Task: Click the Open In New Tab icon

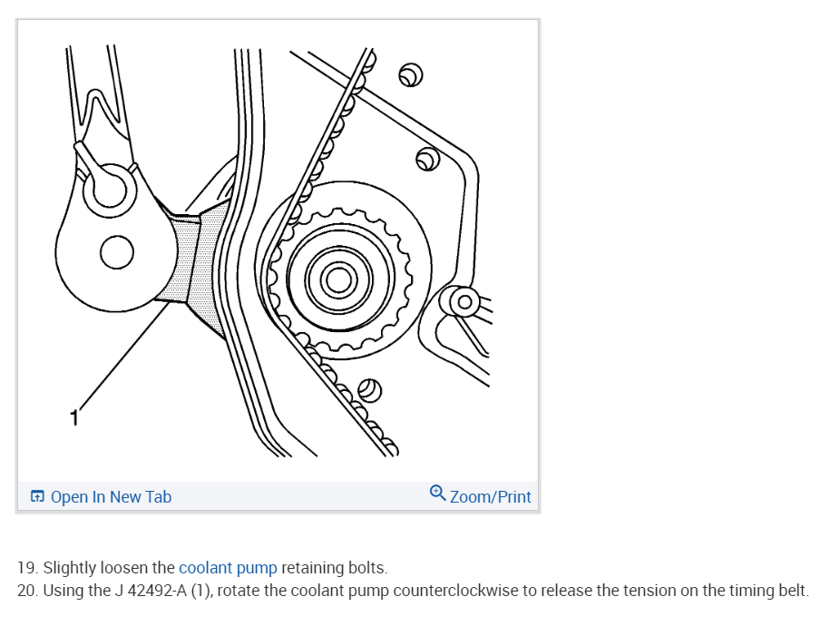Action: 37,496
